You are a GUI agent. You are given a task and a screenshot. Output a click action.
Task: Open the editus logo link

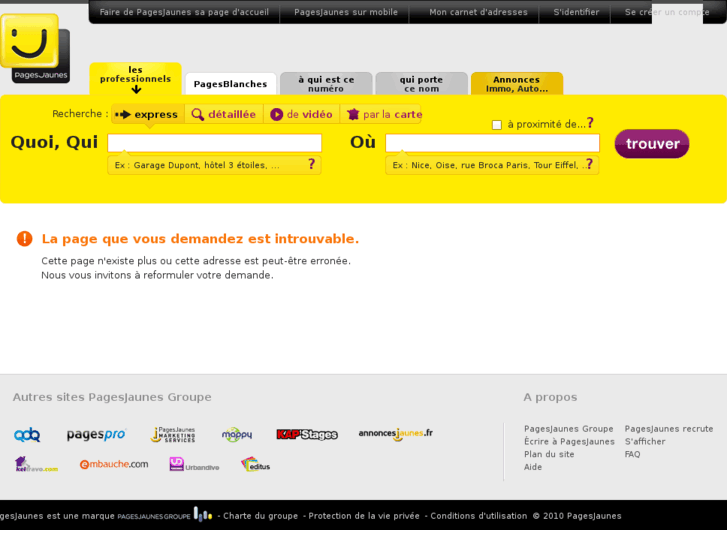point(255,464)
